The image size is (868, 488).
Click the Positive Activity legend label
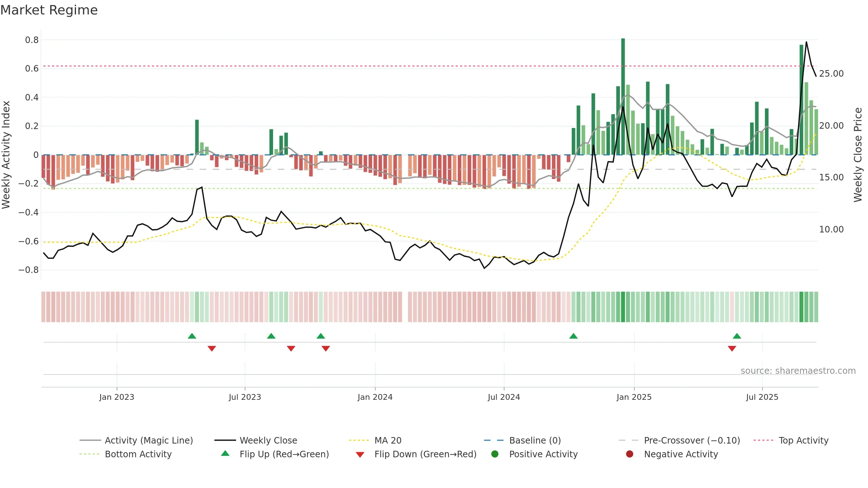coord(543,454)
